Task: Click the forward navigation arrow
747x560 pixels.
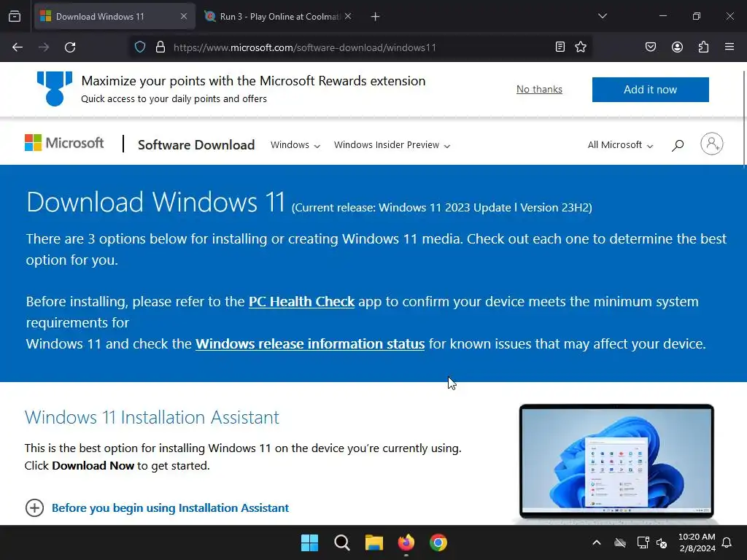Action: [x=44, y=47]
